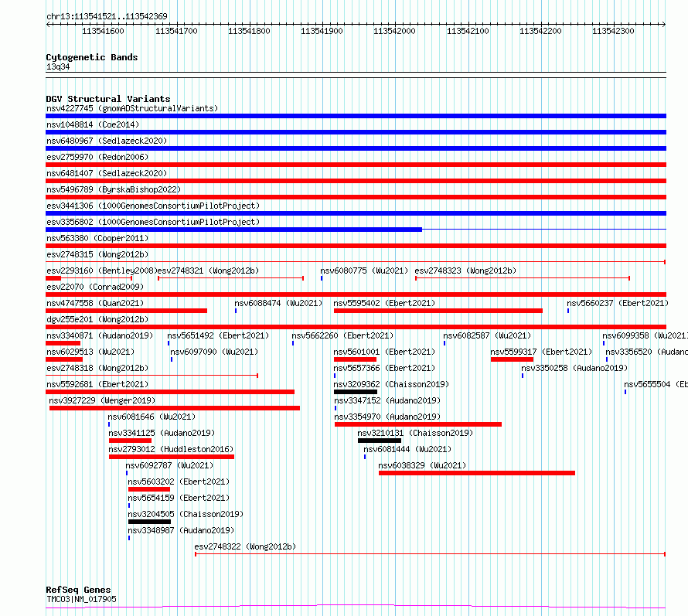Select nsv6038329 (Wu2021) label
Image resolution: width=688 pixels, height=616 pixels.
pyautogui.click(x=422, y=465)
